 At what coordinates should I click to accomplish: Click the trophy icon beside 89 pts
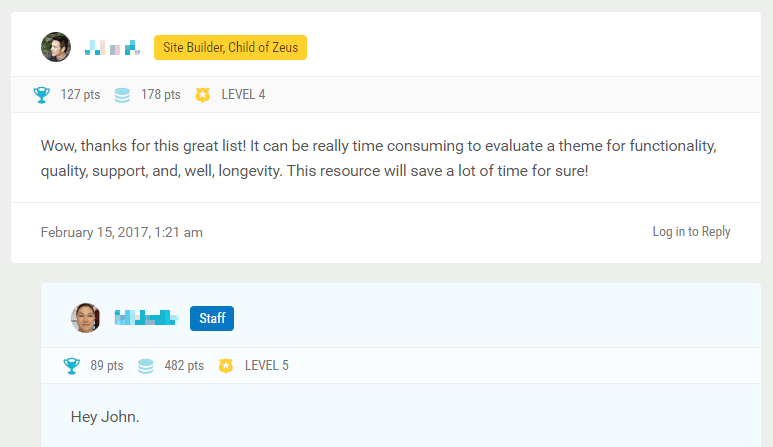[71, 366]
